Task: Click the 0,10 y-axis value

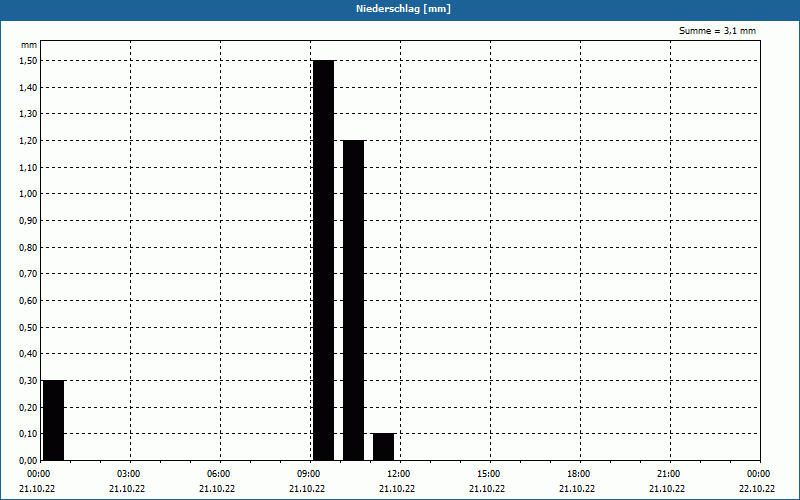Action: click(28, 434)
